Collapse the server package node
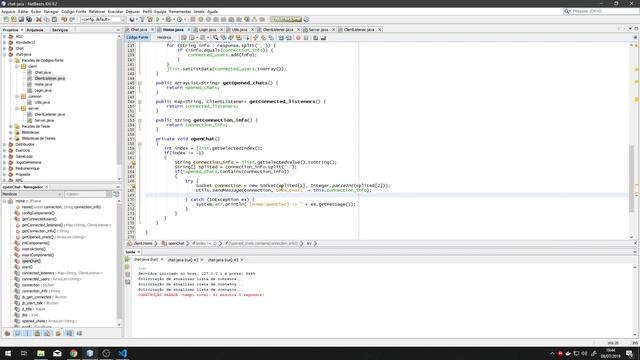This screenshot has height=360, width=640. click(x=17, y=109)
